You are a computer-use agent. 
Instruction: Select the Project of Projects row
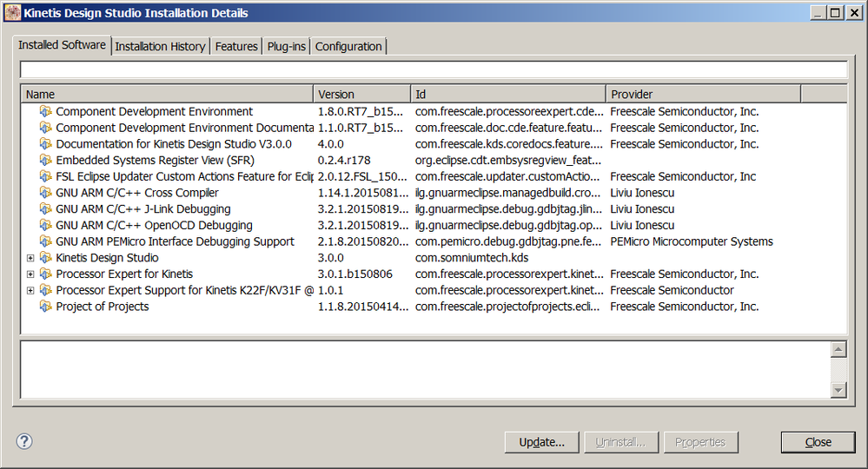click(102, 307)
